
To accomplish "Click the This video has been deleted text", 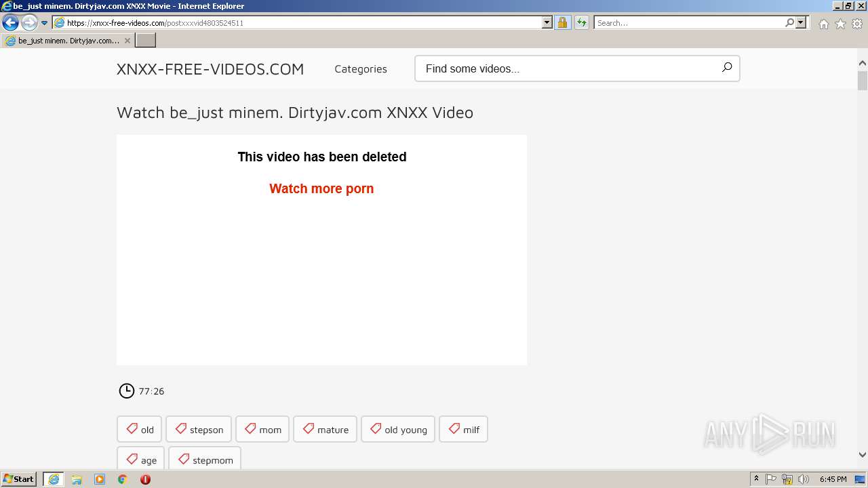I will pos(322,157).
